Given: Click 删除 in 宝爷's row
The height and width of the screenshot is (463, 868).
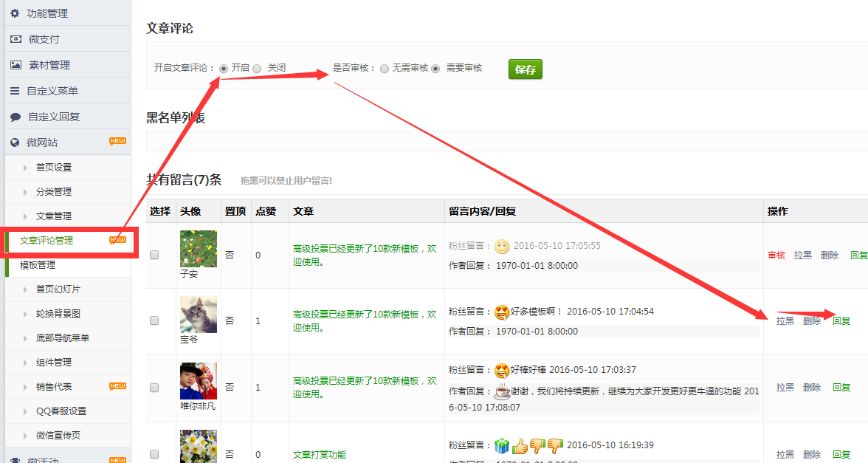Looking at the screenshot, I should [x=812, y=320].
